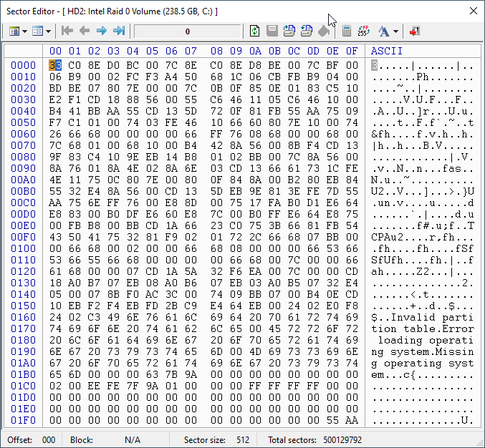Click the font icon
Image resolution: width=485 pixels, height=448 pixels.
(x=383, y=31)
